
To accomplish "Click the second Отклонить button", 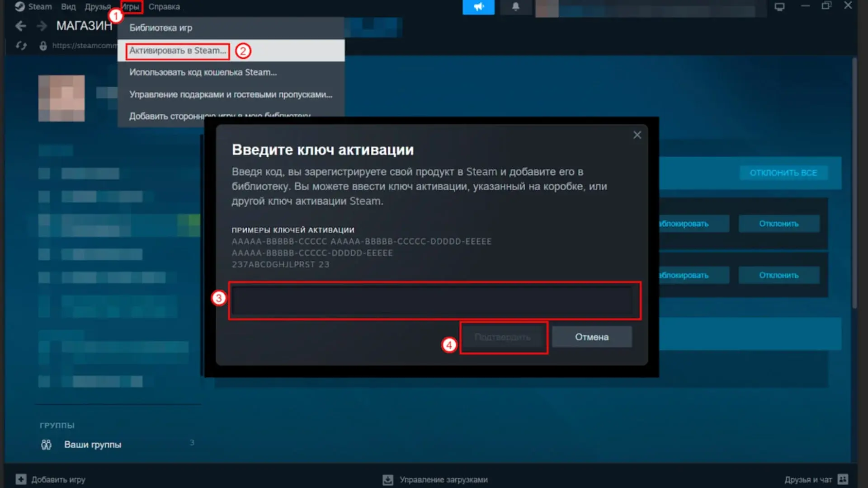I will pyautogui.click(x=779, y=275).
